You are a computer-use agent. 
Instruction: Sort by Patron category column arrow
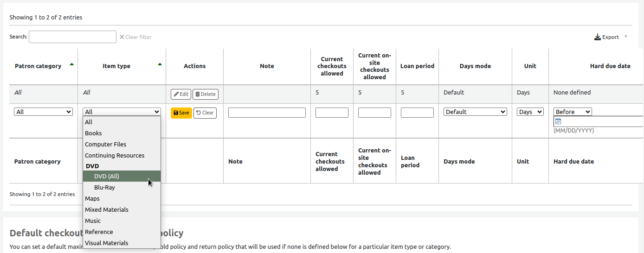click(x=71, y=65)
